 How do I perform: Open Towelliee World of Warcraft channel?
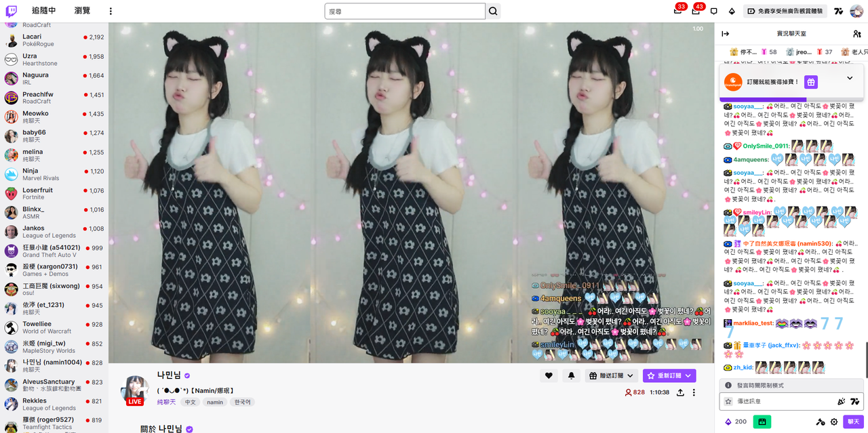click(54, 327)
